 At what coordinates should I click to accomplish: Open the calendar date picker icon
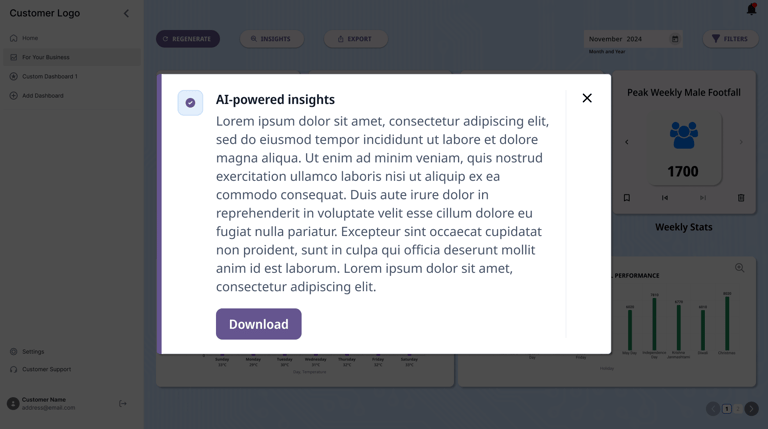point(675,39)
